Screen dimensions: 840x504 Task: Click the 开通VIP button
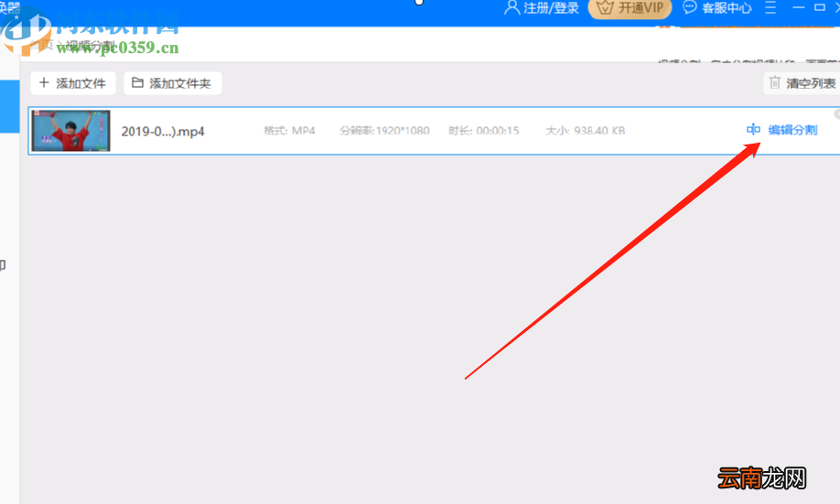coord(630,8)
